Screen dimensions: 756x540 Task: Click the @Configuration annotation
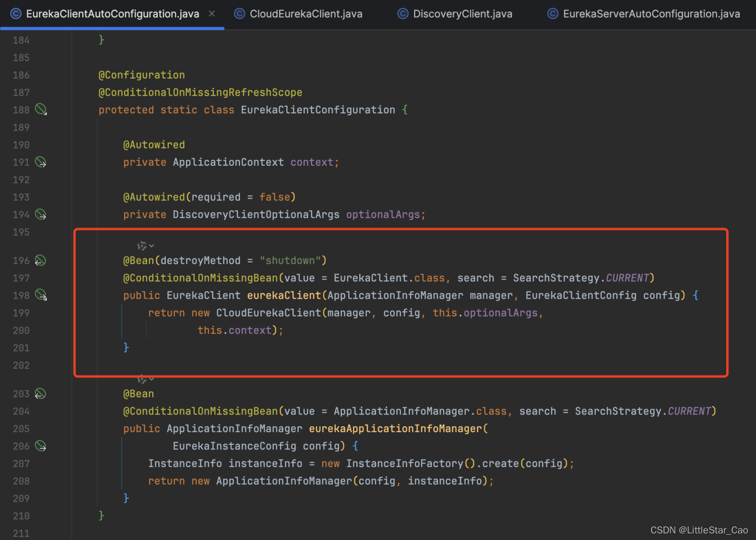click(142, 75)
